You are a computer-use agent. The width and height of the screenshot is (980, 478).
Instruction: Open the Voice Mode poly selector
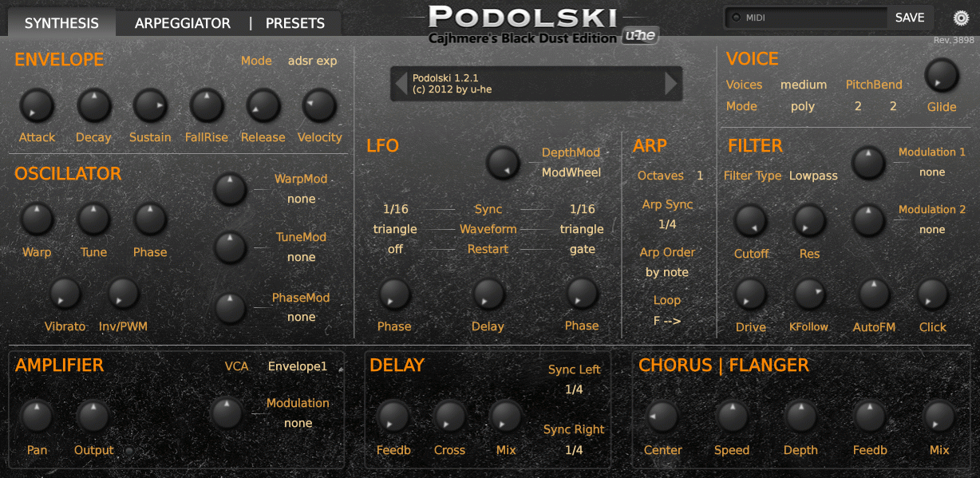point(803,106)
